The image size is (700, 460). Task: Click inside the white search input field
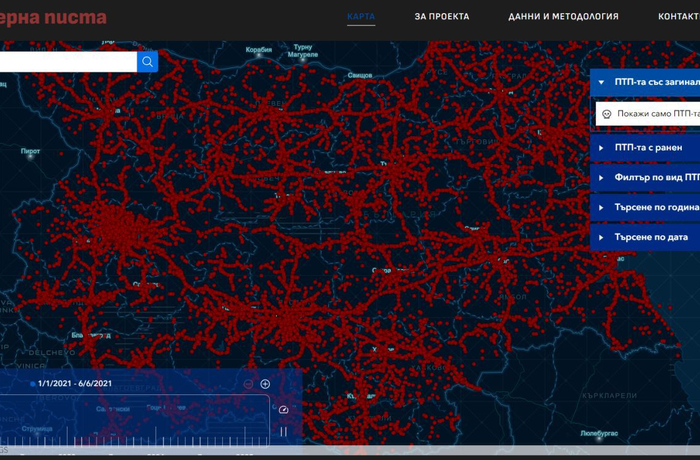[x=66, y=62]
